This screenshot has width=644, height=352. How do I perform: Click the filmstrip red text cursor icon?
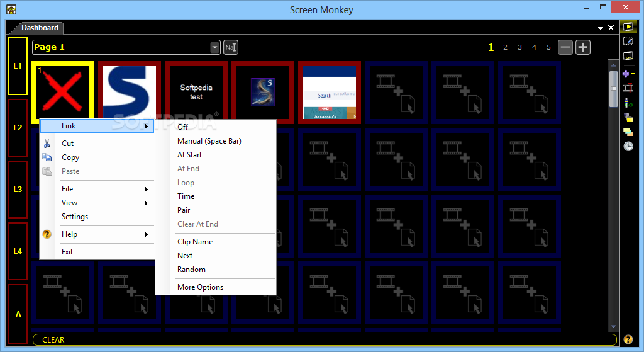coord(628,88)
